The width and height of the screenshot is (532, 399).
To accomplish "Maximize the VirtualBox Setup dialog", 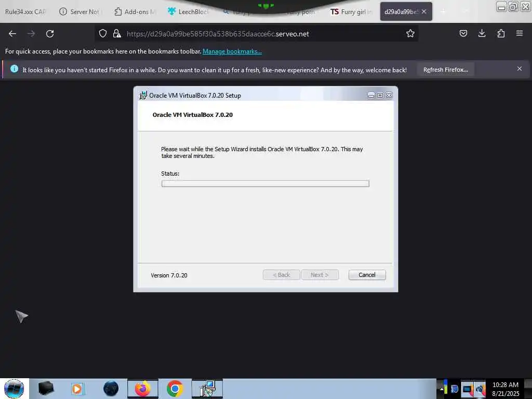I will (x=380, y=96).
